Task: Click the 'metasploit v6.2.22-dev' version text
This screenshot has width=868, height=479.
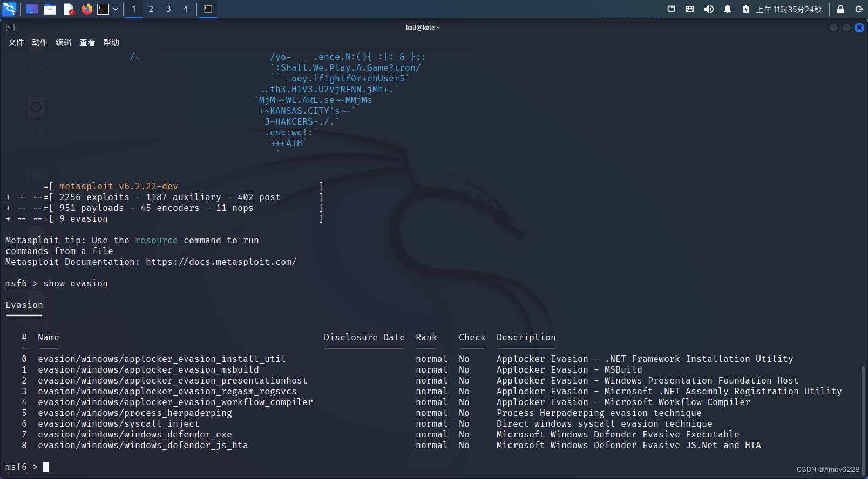Action: click(119, 187)
